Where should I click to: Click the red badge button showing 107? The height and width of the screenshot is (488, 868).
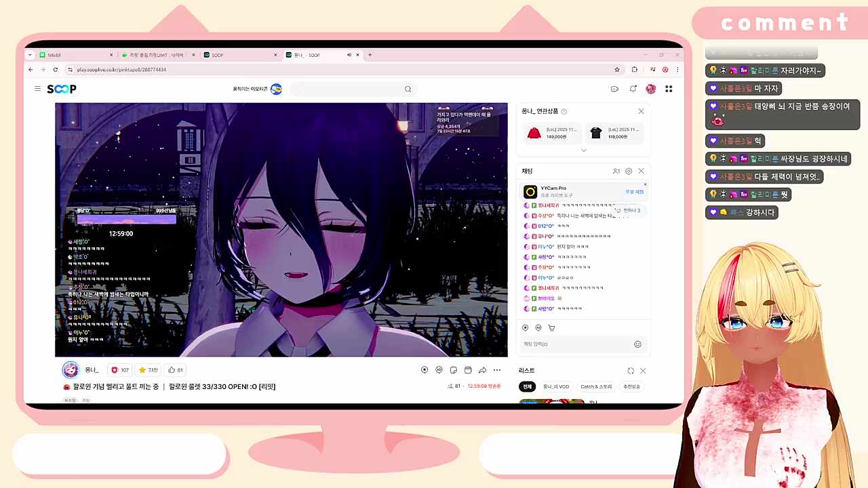tap(120, 370)
